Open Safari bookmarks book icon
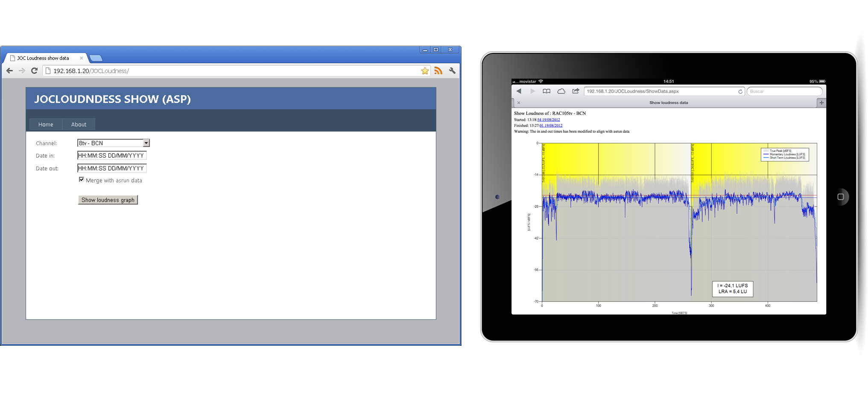 547,91
